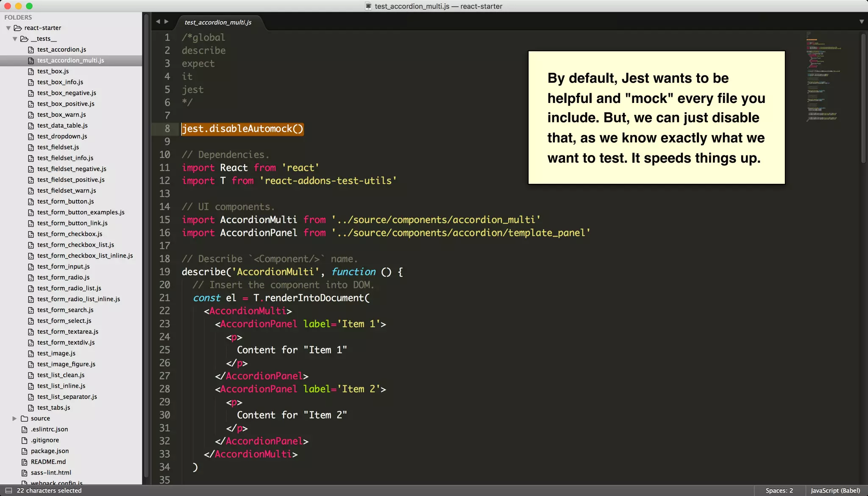868x496 pixels.
Task: Click the jest.disableAutomock() line
Action: pos(242,129)
